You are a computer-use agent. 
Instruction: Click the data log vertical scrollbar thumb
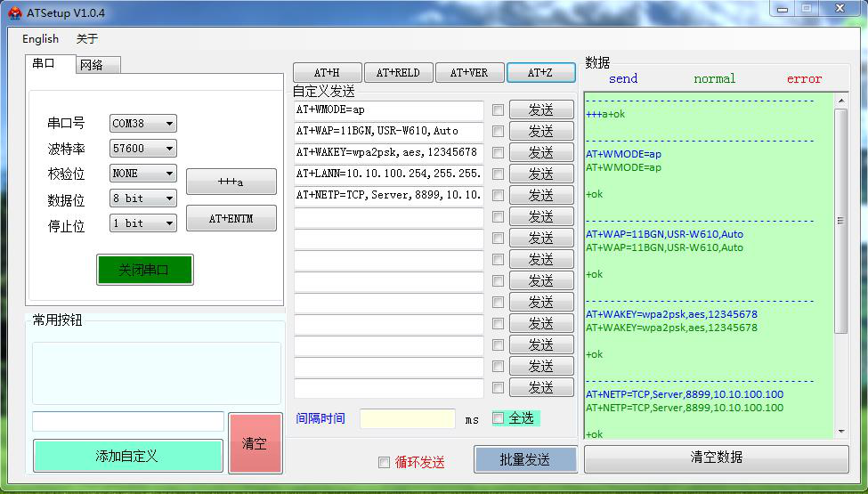(x=840, y=221)
